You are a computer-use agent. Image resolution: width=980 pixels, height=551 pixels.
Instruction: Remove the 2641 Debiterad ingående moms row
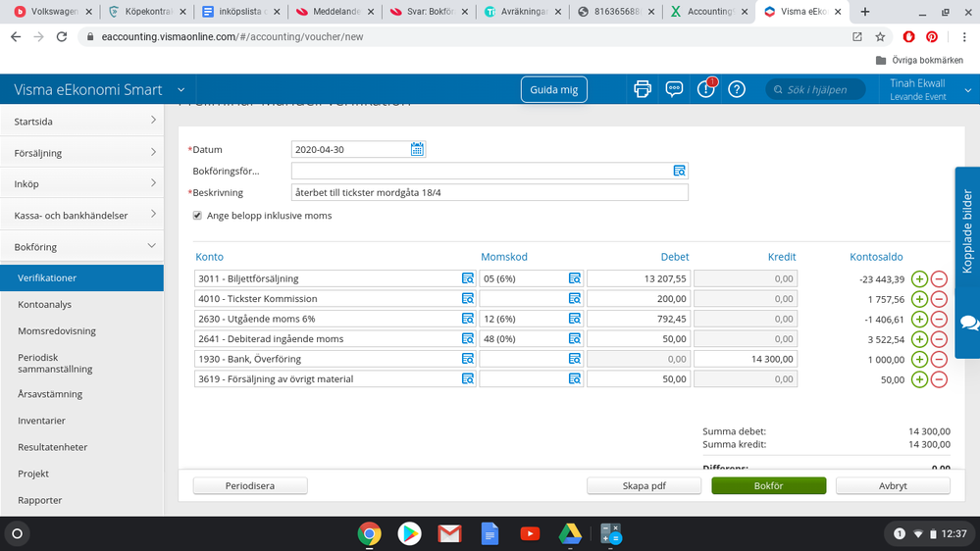pos(939,339)
